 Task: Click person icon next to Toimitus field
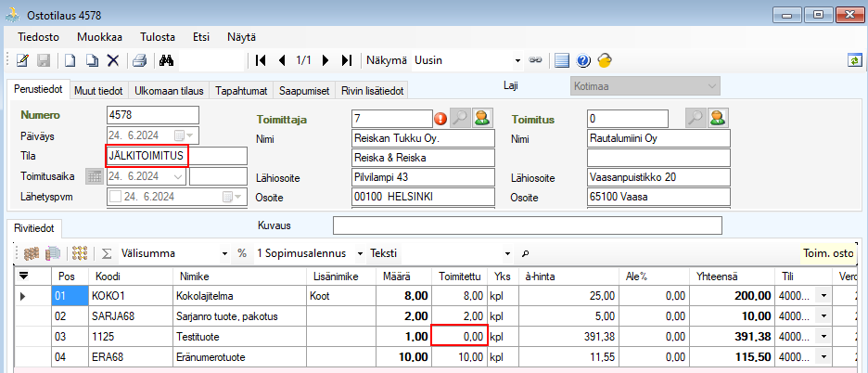pos(717,118)
